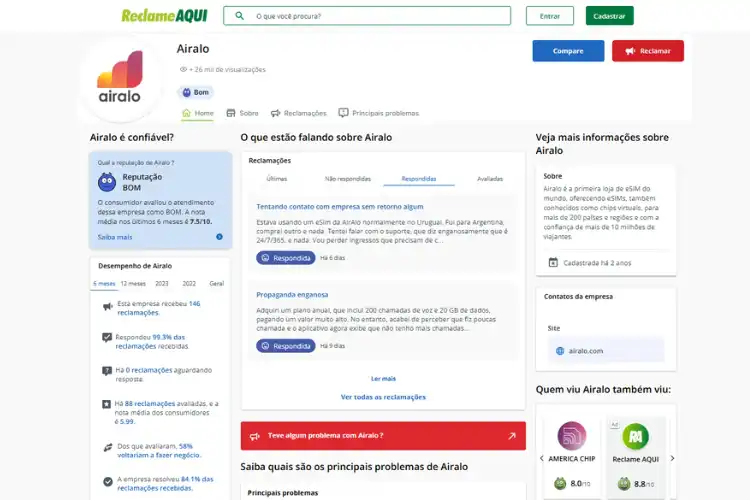Switch to Avaliadas complaints tab

[x=490, y=179]
